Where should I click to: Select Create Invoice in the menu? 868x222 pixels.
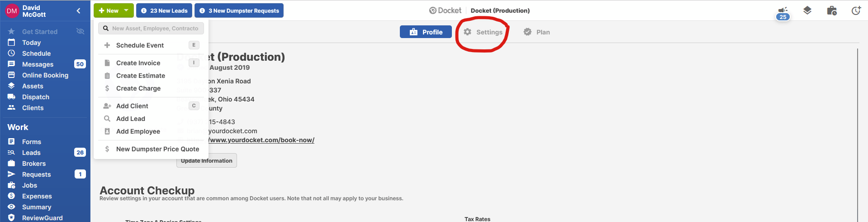pyautogui.click(x=151, y=63)
